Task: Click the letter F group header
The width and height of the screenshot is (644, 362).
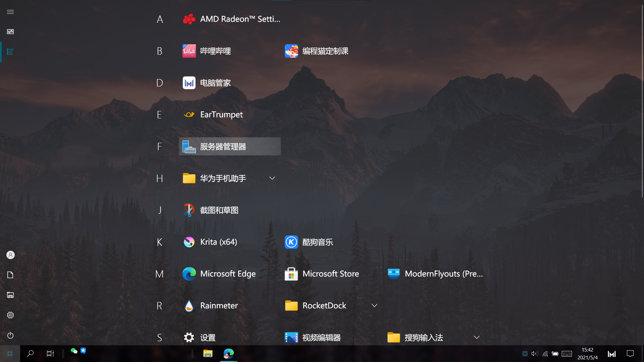Action: click(x=159, y=146)
